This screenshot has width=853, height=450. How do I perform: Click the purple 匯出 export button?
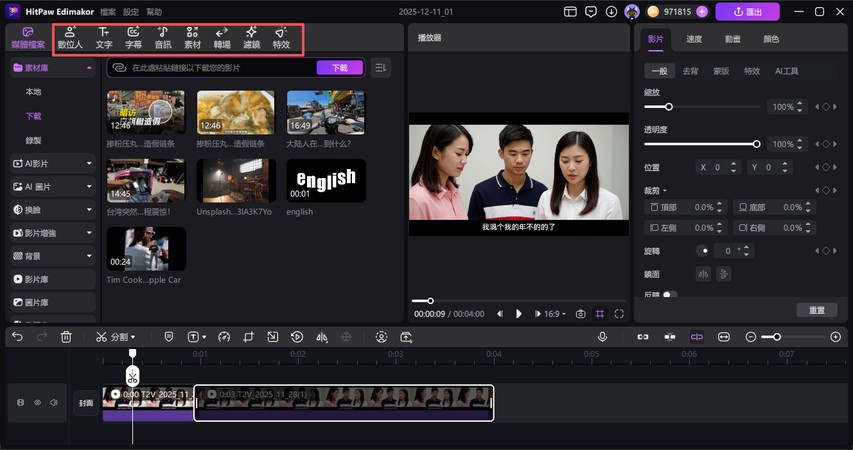point(749,12)
